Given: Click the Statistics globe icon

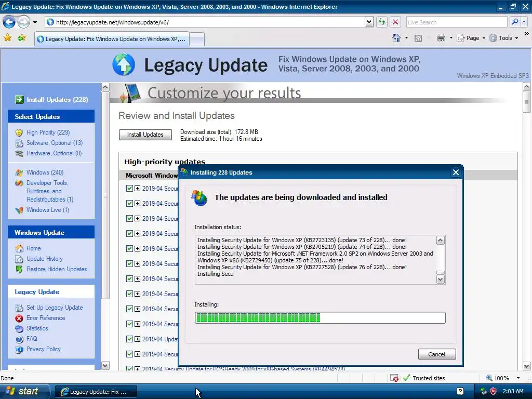Looking at the screenshot, I should pos(19,328).
